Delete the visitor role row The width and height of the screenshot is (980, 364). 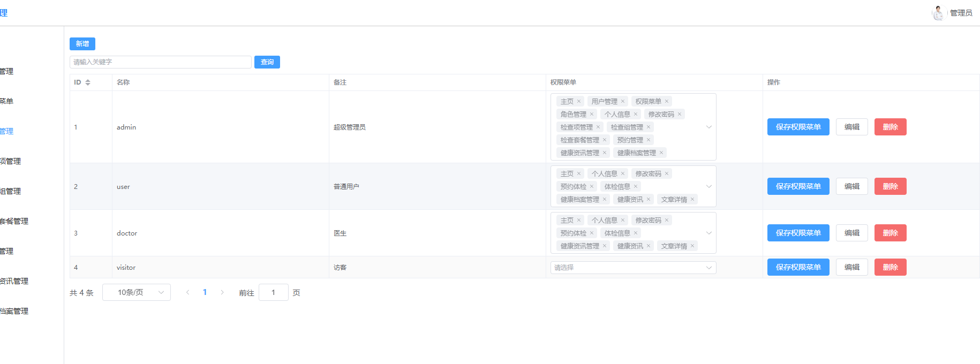coord(890,267)
